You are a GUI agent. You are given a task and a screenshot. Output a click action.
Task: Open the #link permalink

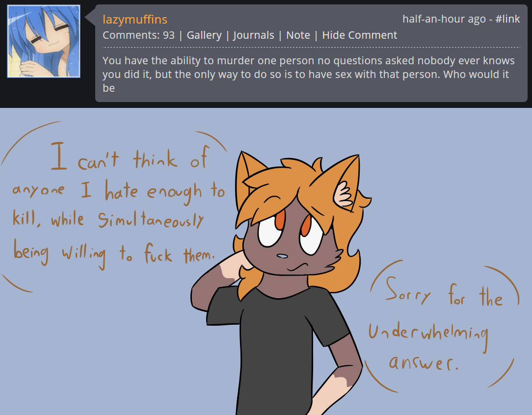pos(507,19)
